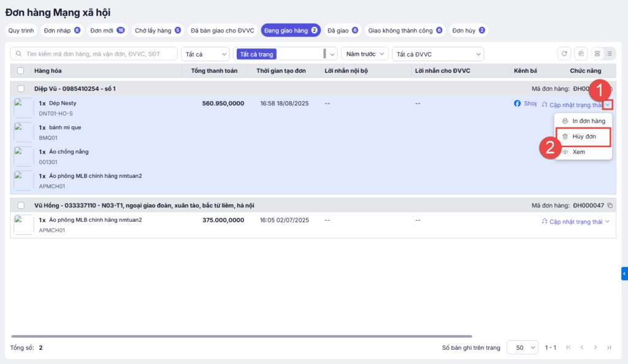
Task: Click the Áo chống nắng product thumbnail
Action: pos(23,156)
